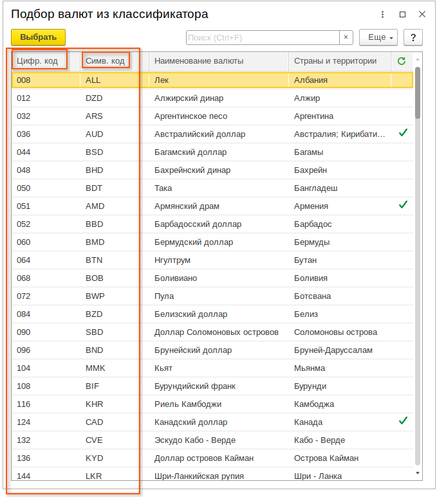This screenshot has width=446, height=504.
Task: Click the refresh icon in table header
Action: tap(402, 61)
